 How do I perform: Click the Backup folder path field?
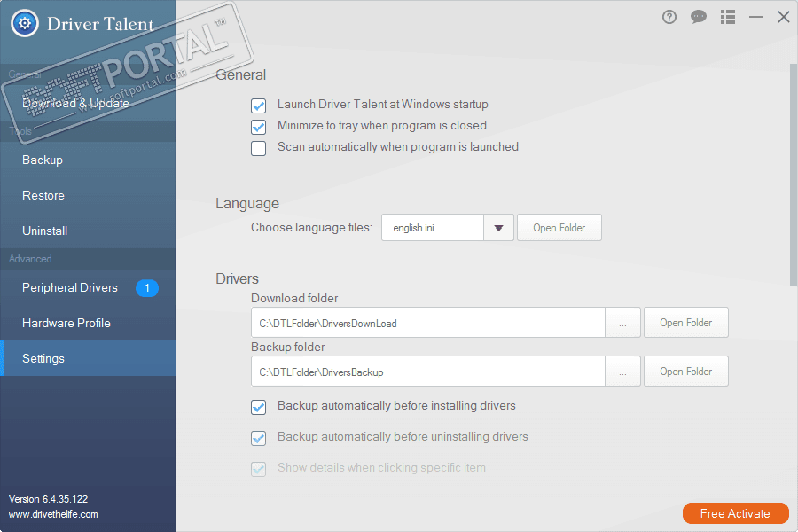click(x=428, y=372)
